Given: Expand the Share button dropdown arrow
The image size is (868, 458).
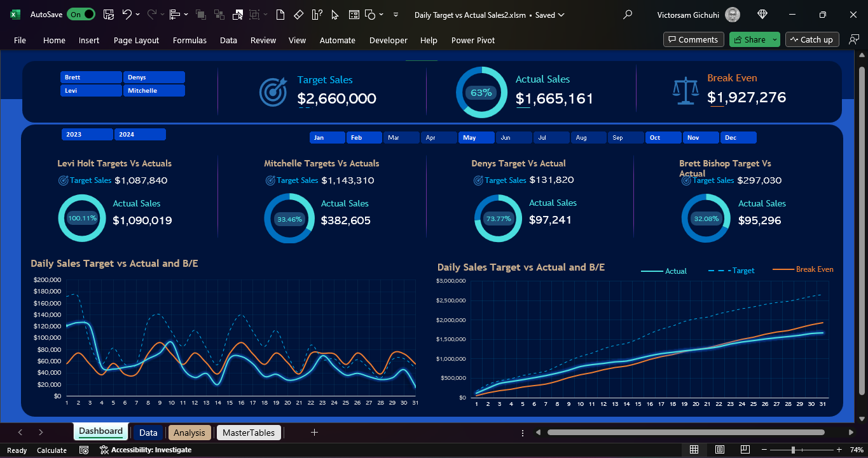Looking at the screenshot, I should click(x=775, y=39).
